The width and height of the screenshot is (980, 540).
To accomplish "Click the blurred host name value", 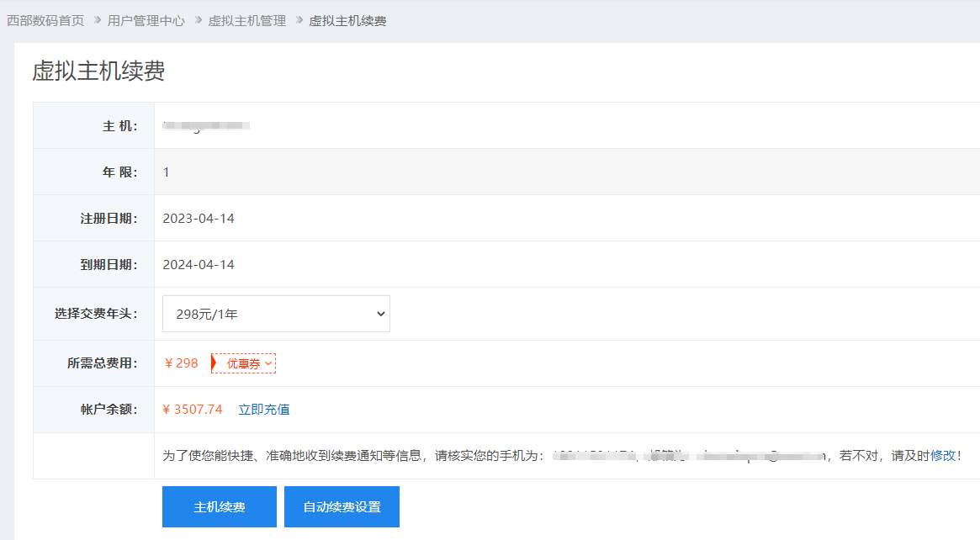I will [x=207, y=126].
